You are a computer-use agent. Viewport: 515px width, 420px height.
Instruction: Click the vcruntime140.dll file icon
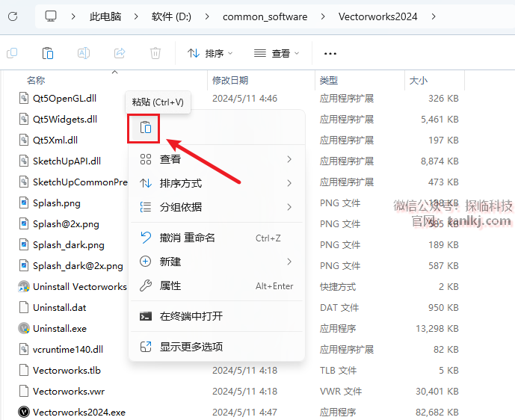[x=24, y=349]
